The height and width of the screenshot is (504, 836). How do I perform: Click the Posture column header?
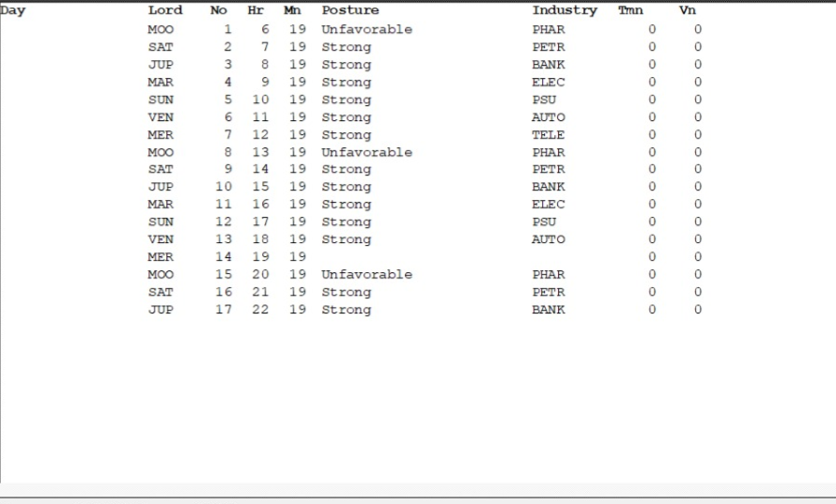click(x=350, y=10)
